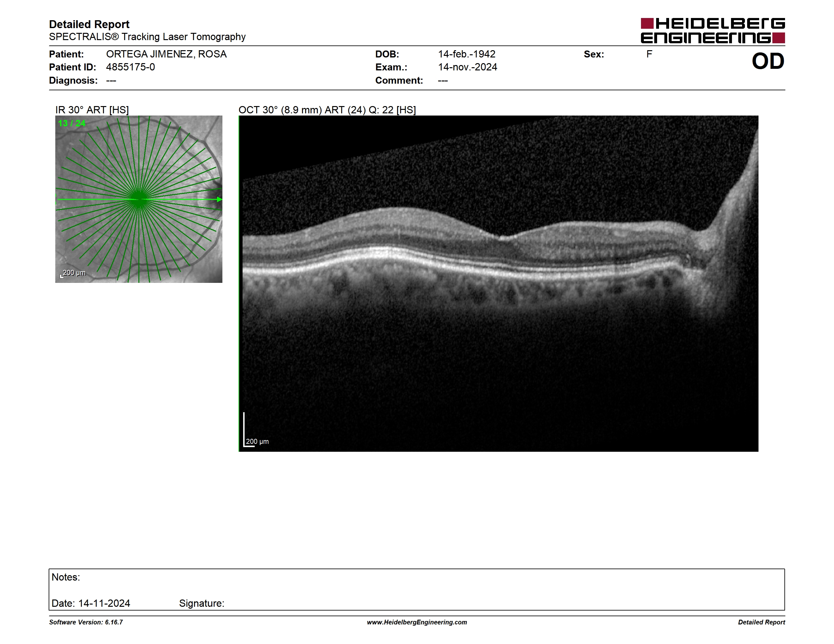
Task: Click the 'Sex:' label
Action: click(x=594, y=54)
